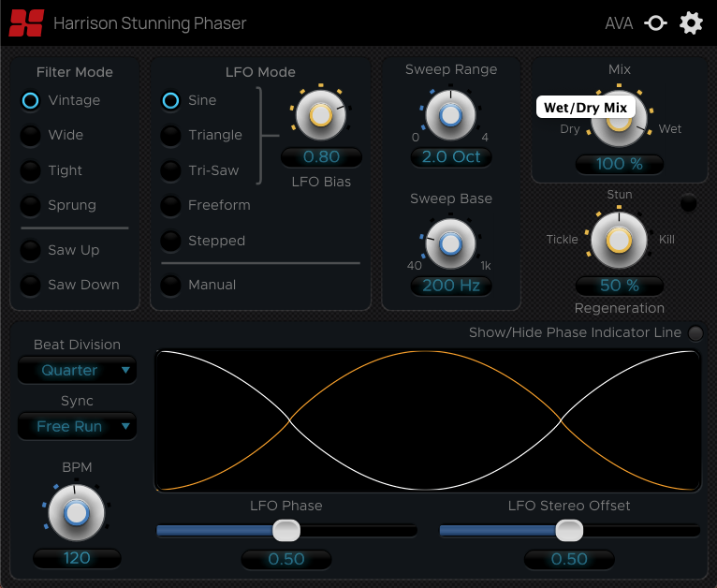Click the 100 % mix value field

pyautogui.click(x=619, y=164)
